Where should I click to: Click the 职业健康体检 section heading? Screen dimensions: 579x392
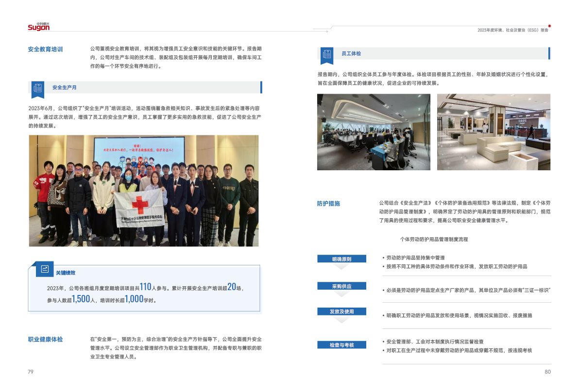point(45,339)
